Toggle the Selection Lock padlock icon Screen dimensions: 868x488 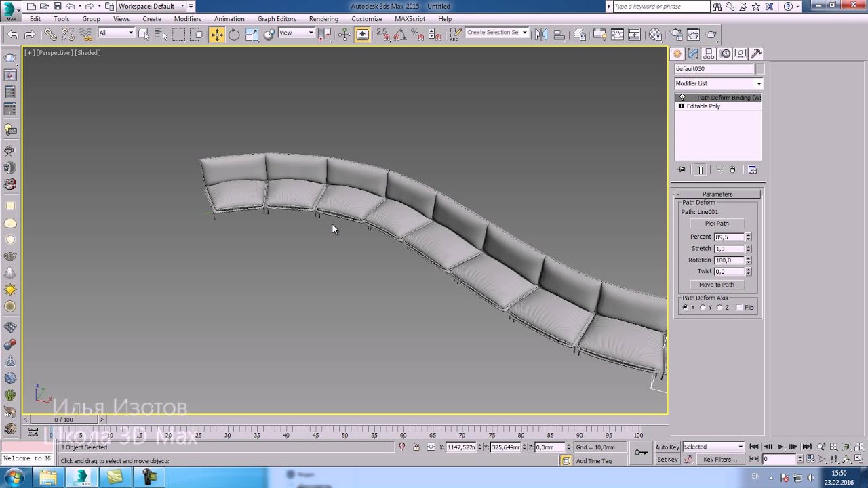(416, 447)
